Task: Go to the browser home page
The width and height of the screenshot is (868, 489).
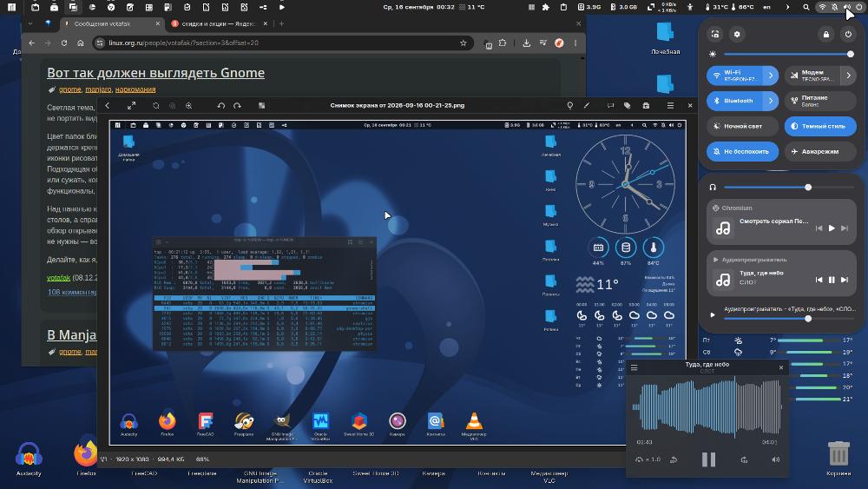Action: tap(80, 43)
